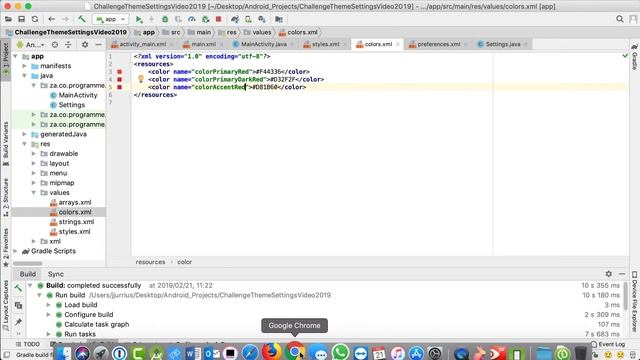Switch to the preferences.xml tab
640x360 pixels.
439,44
